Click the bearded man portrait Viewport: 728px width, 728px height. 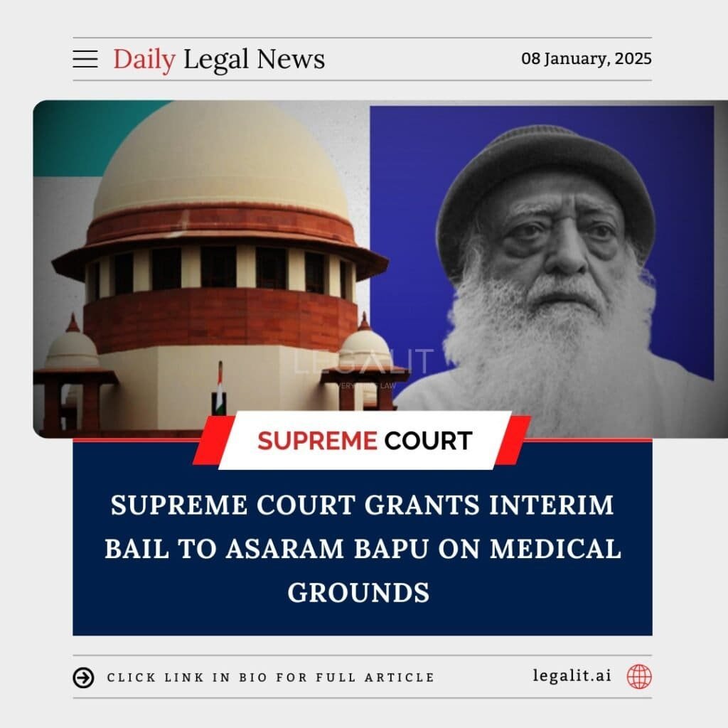(548, 269)
